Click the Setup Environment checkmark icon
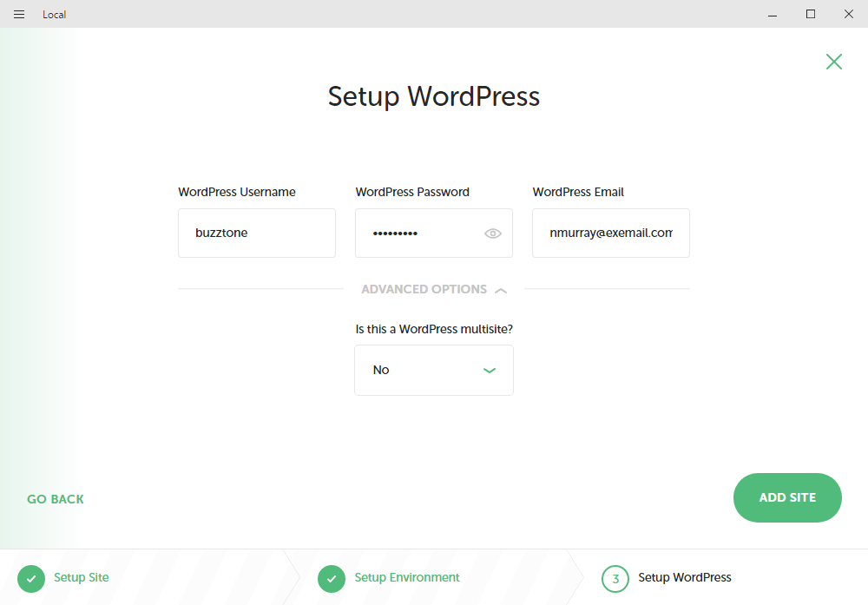The width and height of the screenshot is (868, 605). [x=332, y=578]
